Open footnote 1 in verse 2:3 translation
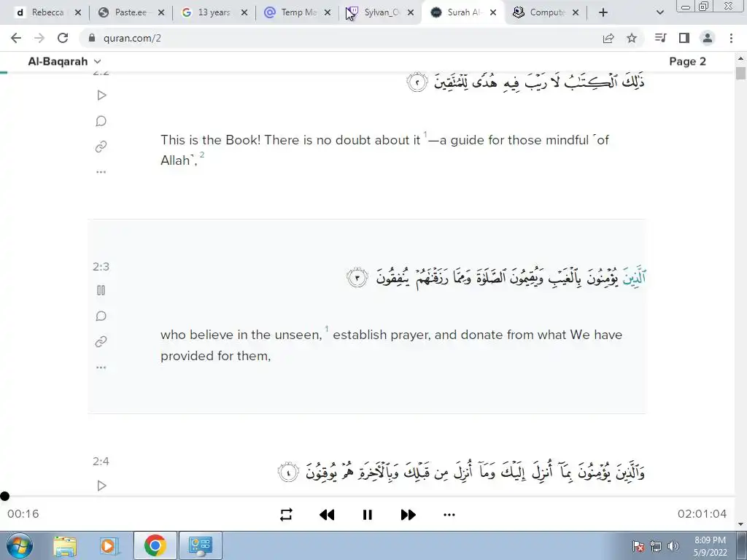Image resolution: width=747 pixels, height=560 pixels. (x=327, y=330)
